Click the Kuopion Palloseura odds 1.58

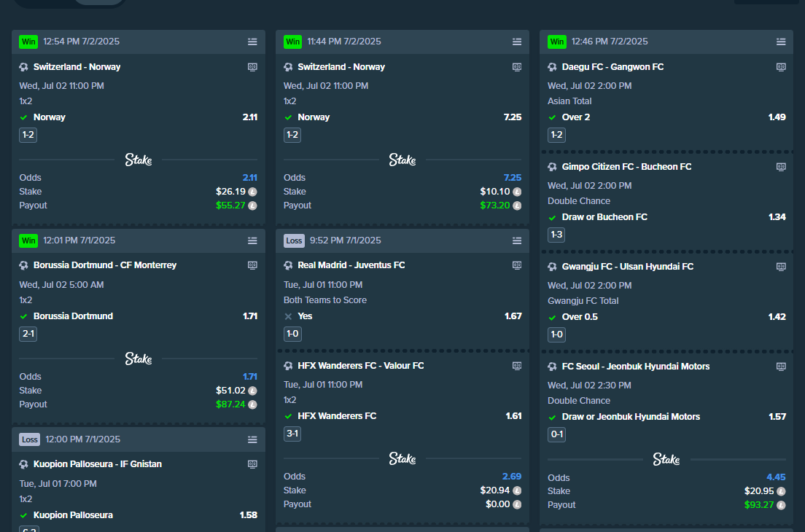pos(249,515)
